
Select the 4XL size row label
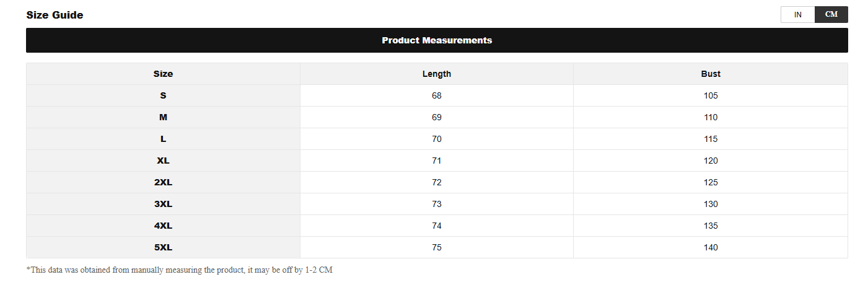click(x=163, y=226)
